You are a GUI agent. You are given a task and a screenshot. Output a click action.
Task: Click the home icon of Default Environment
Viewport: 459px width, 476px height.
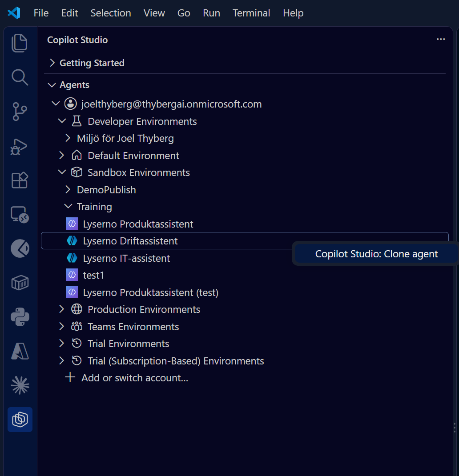(x=76, y=155)
